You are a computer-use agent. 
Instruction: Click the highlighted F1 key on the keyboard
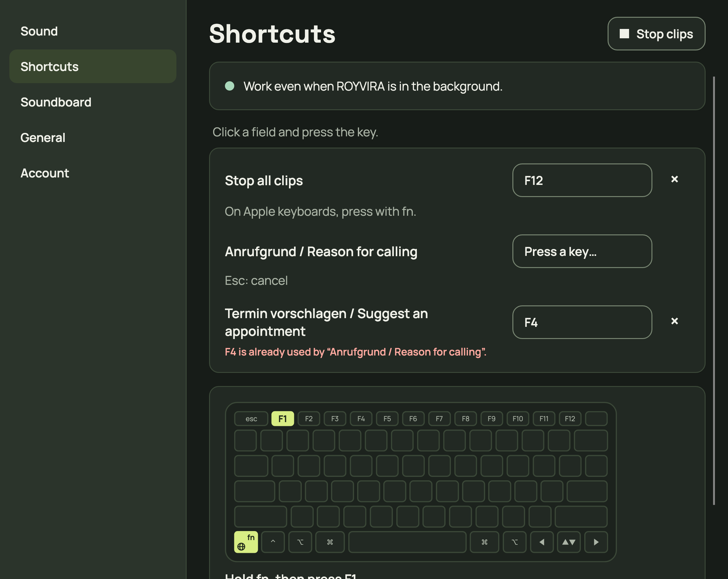(x=282, y=419)
